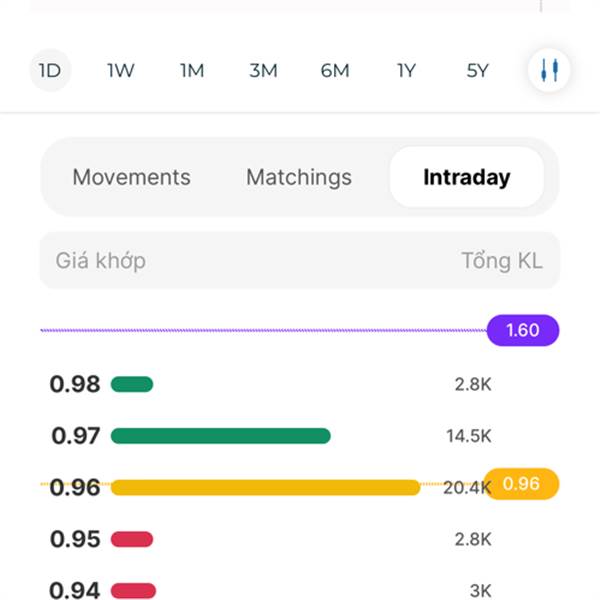Tap the Giá khớp column header
The height and width of the screenshot is (600, 600).
(x=101, y=261)
